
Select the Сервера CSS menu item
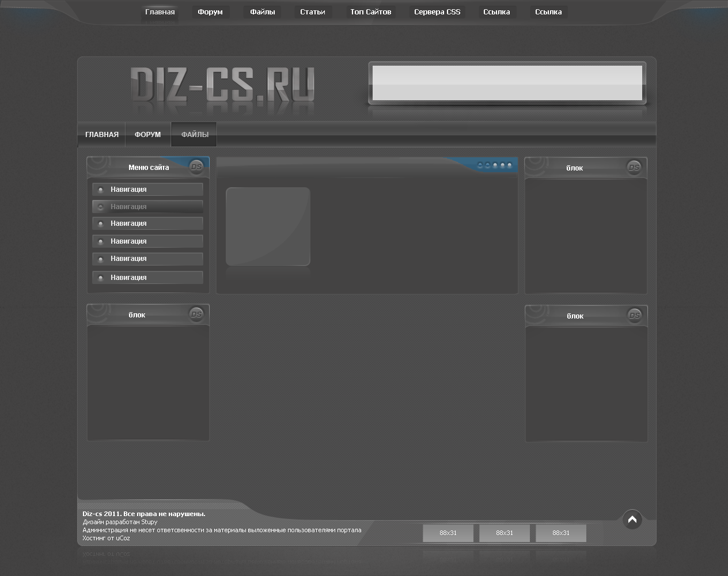(x=437, y=12)
